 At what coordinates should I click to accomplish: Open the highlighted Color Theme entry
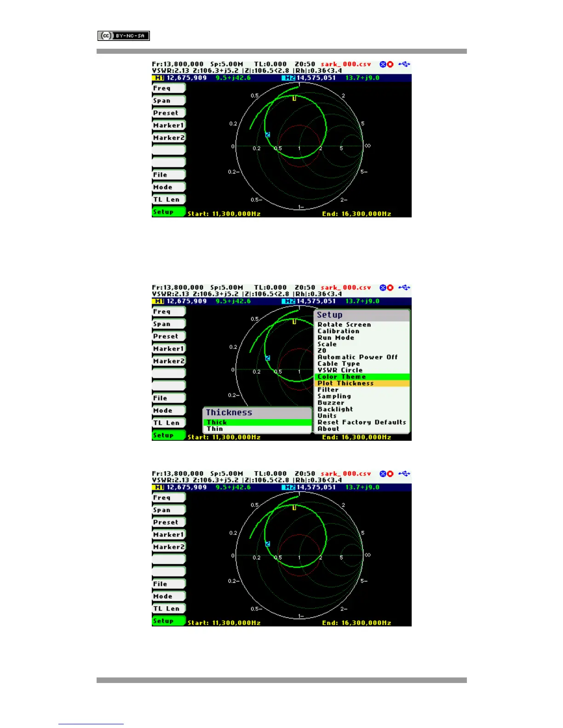tap(341, 377)
